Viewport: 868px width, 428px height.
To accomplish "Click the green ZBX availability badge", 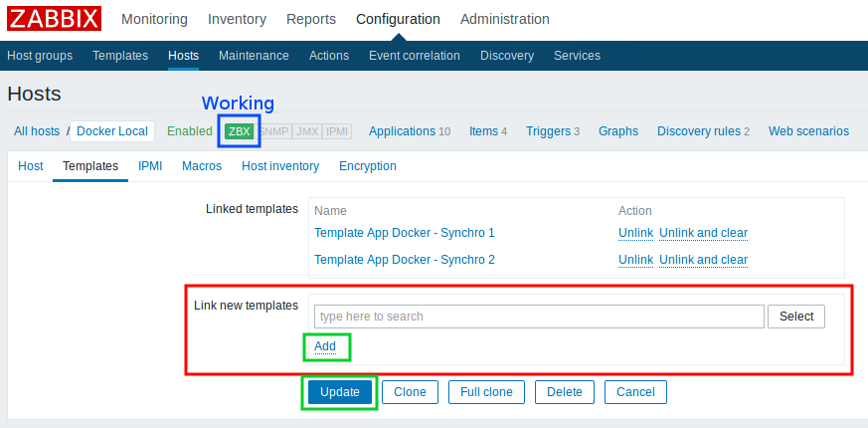I will point(239,131).
